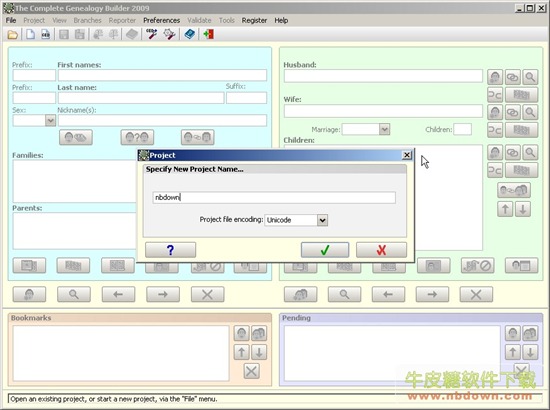Click the Husband name field

(383, 76)
